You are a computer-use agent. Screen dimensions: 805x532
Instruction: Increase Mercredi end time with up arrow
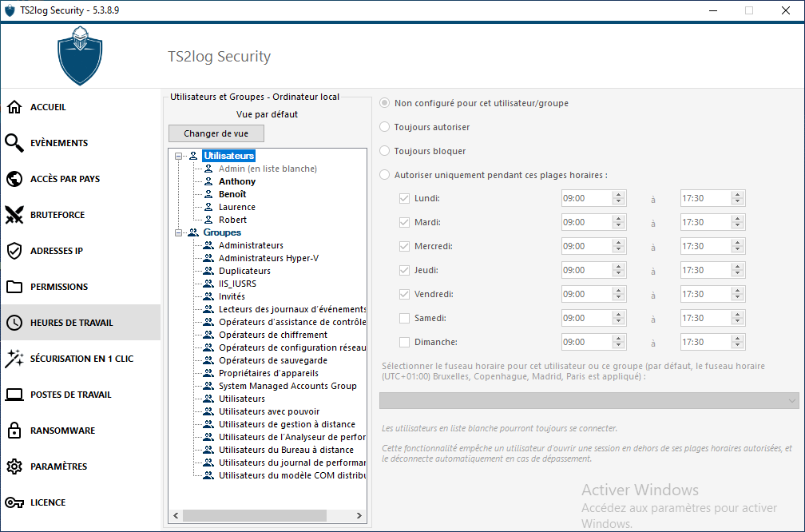(x=738, y=242)
